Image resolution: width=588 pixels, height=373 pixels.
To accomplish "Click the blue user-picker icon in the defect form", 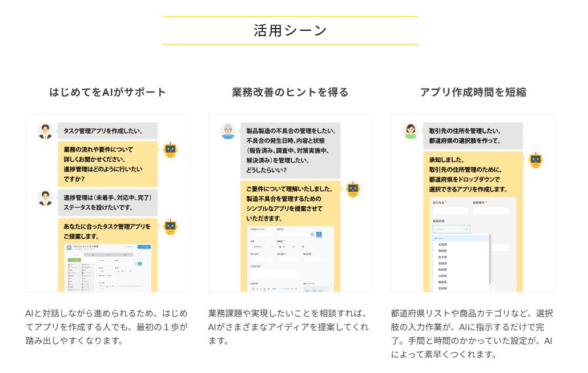I will pyautogui.click(x=319, y=234).
